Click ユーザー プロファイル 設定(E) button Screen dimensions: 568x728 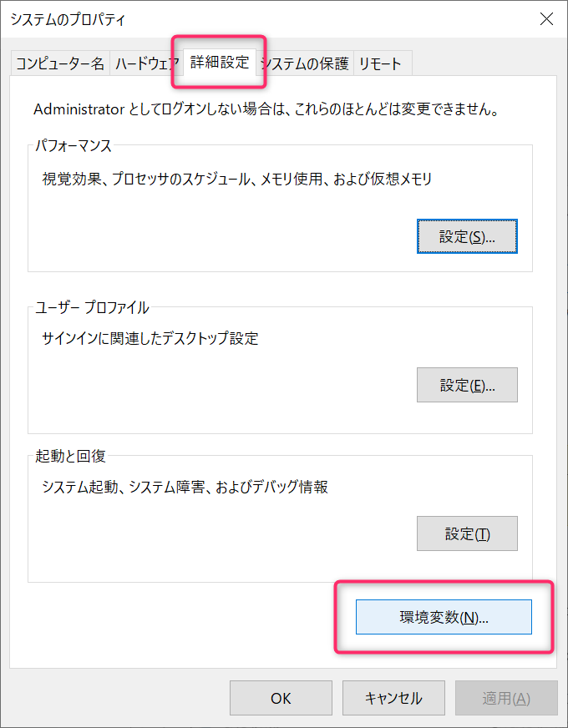[467, 385]
